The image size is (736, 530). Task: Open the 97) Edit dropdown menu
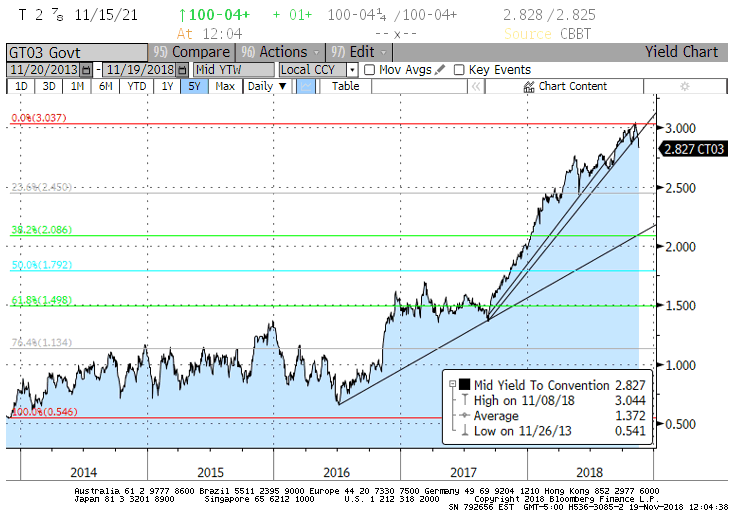pos(359,52)
